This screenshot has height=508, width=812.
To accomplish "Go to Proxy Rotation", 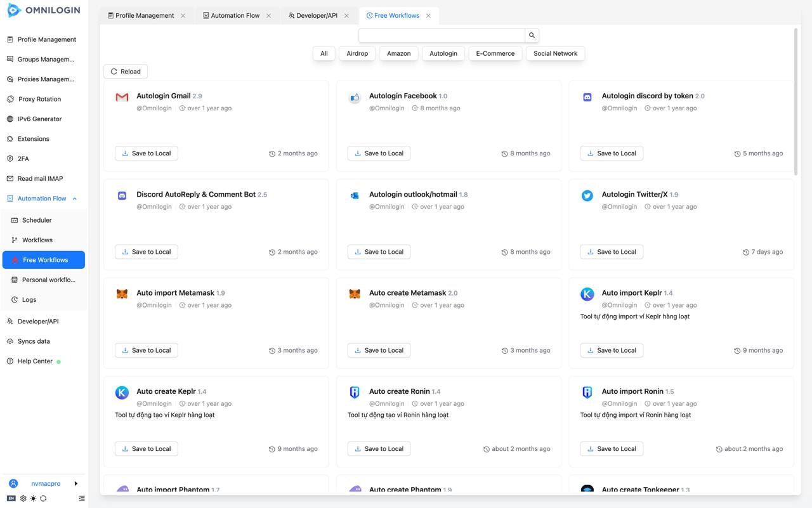I will tap(44, 99).
